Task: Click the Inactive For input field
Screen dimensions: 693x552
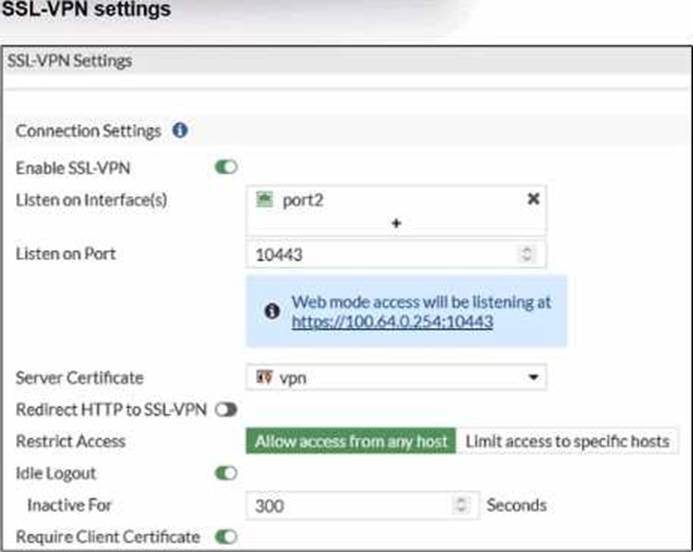Action: (x=350, y=505)
